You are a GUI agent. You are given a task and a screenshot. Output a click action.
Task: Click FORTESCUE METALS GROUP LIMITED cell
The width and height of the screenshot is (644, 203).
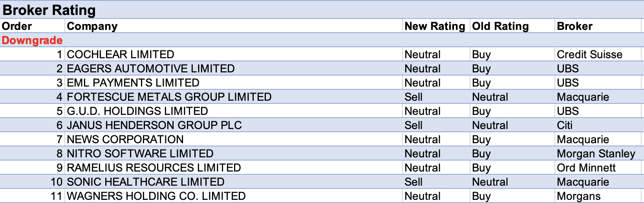tap(169, 97)
